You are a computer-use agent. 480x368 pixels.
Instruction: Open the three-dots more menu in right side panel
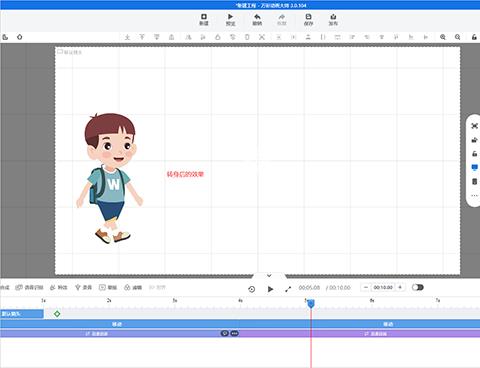pyautogui.click(x=474, y=196)
